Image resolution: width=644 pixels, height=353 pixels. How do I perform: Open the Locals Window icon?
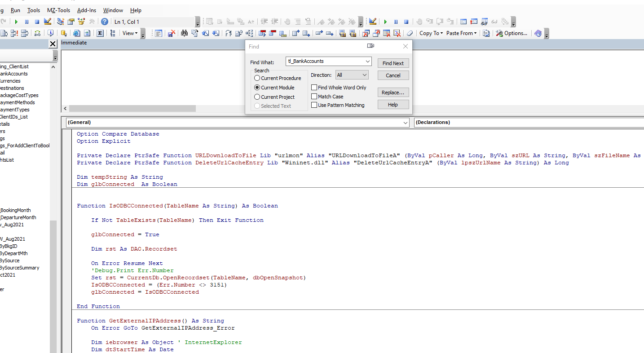tap(463, 22)
